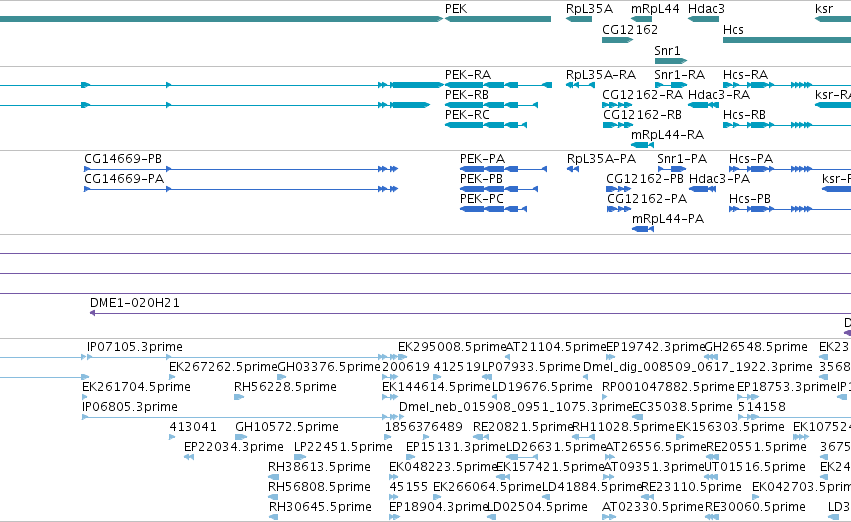Select protein Snr1-PA
Image resolution: width=851 pixels, height=522 pixels.
(x=682, y=158)
